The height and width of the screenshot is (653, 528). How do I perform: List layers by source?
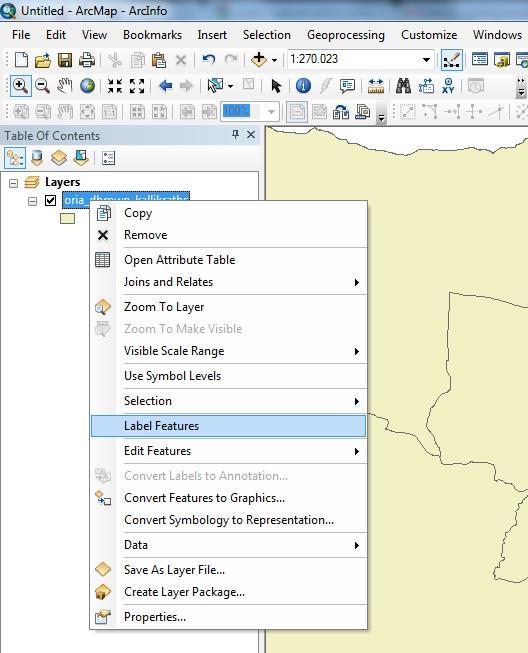click(x=37, y=158)
